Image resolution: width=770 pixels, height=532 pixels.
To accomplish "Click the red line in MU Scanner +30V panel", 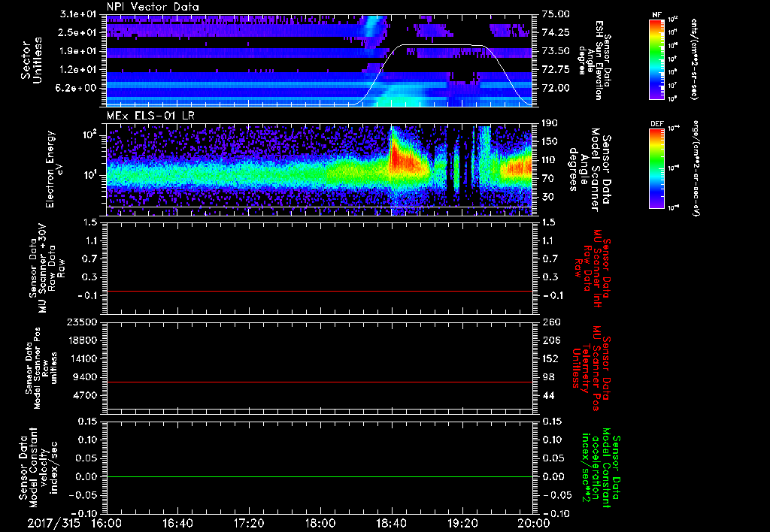I will point(320,291).
